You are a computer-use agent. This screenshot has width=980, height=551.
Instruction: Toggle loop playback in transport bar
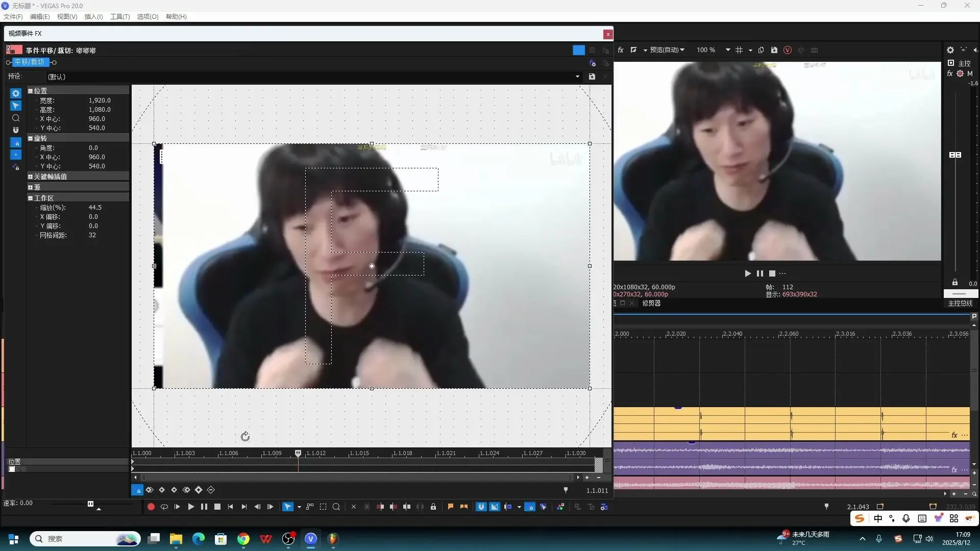(x=164, y=507)
